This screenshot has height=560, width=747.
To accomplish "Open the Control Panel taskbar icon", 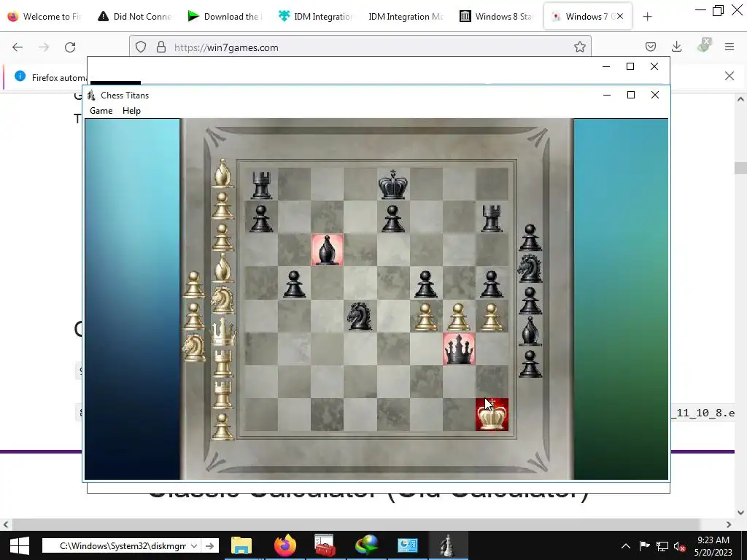I will [407, 545].
